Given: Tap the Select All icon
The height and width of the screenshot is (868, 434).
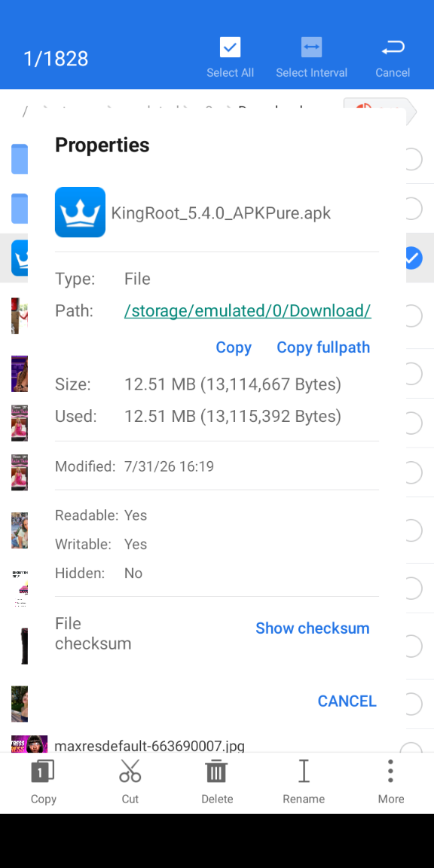Looking at the screenshot, I should [x=230, y=47].
